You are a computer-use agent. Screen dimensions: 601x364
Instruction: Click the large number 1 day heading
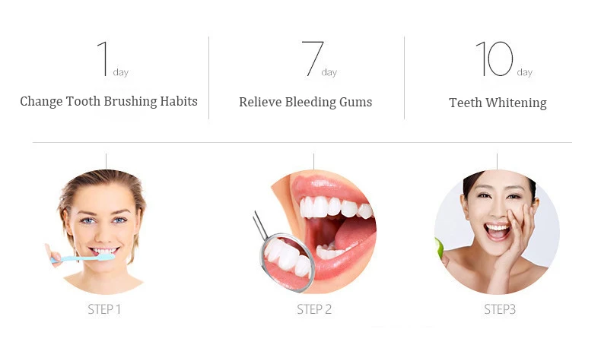113,59
